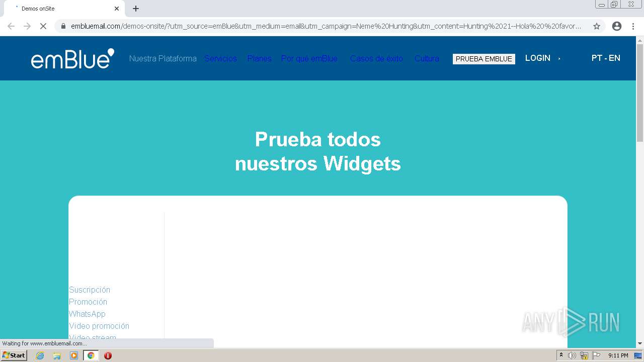This screenshot has width=644, height=362.
Task: Open Casos de éxito page
Action: (x=376, y=59)
